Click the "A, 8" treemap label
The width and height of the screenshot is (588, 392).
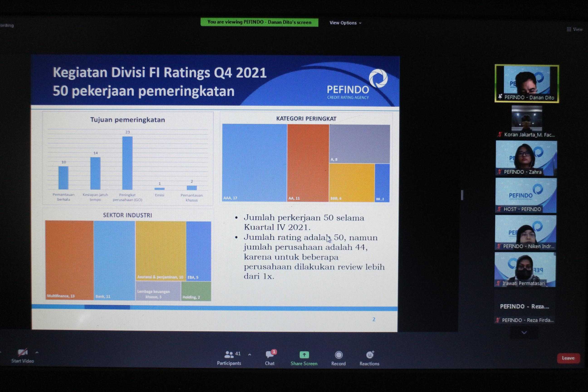[x=334, y=159]
